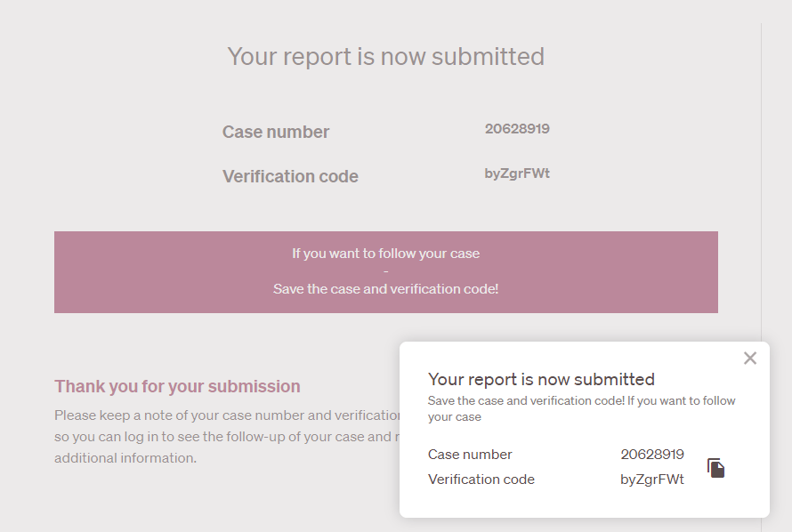Click the popup title 'Your report is now submitted'
The height and width of the screenshot is (532, 792).
point(541,379)
